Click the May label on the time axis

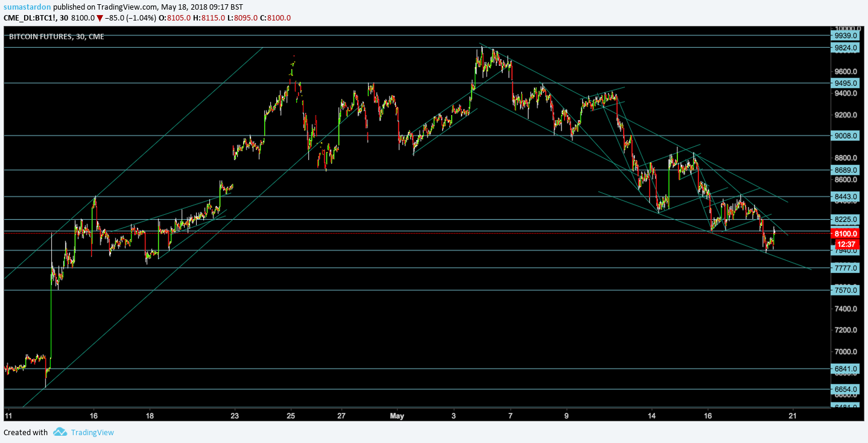(396, 416)
